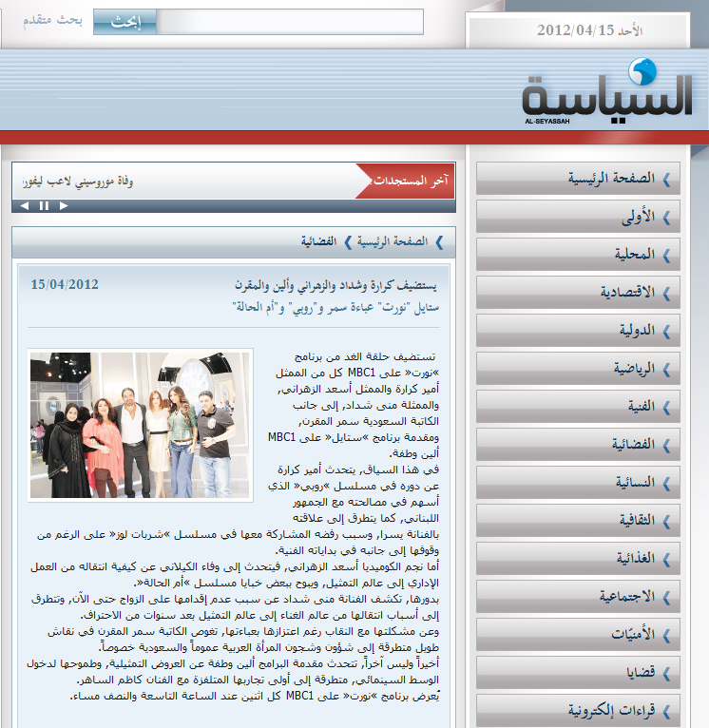Click header date الأحد 2012/04/15
This screenshot has height=728, width=709.
[x=589, y=30]
